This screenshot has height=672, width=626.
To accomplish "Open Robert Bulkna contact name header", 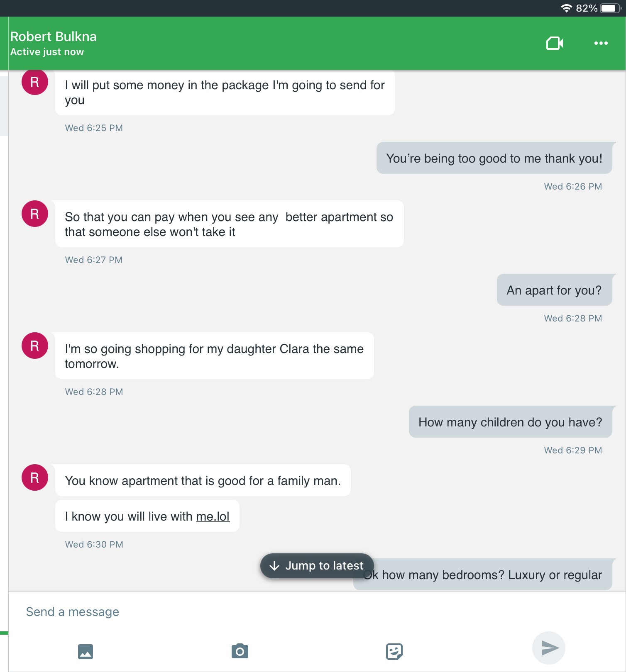I will 54,37.
